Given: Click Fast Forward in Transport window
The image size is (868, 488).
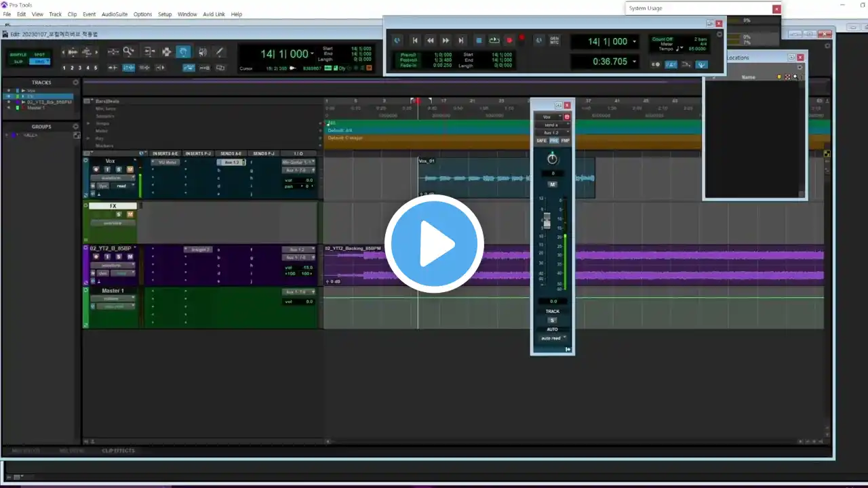Looking at the screenshot, I should pyautogui.click(x=446, y=41).
